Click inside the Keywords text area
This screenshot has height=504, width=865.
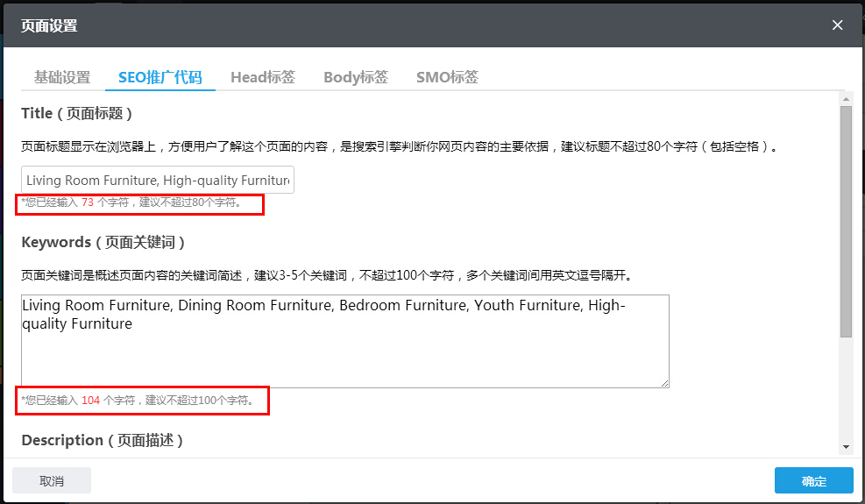(345, 351)
